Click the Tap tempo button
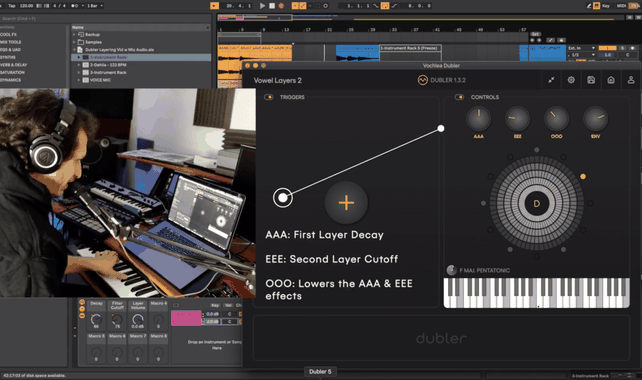The width and height of the screenshot is (642, 380). (12, 6)
